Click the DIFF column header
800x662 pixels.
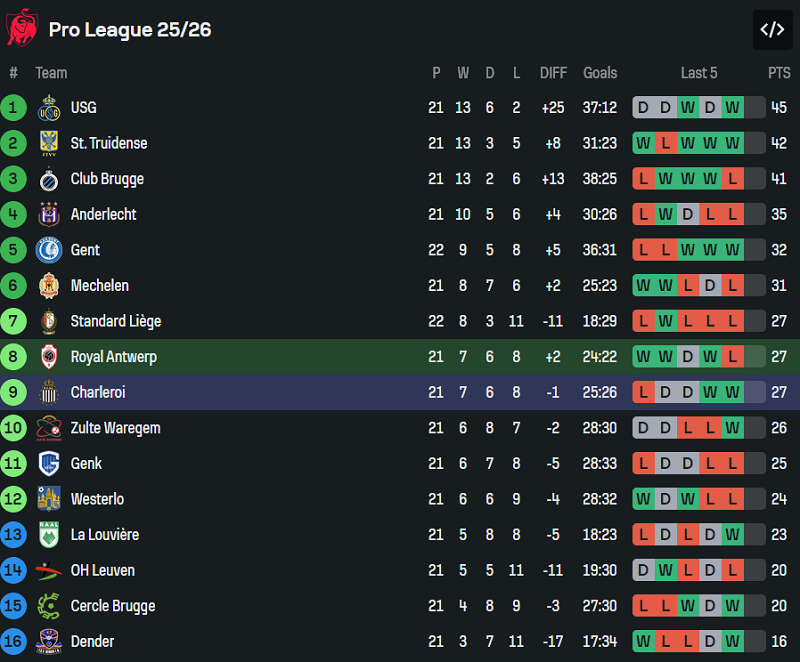tap(553, 73)
